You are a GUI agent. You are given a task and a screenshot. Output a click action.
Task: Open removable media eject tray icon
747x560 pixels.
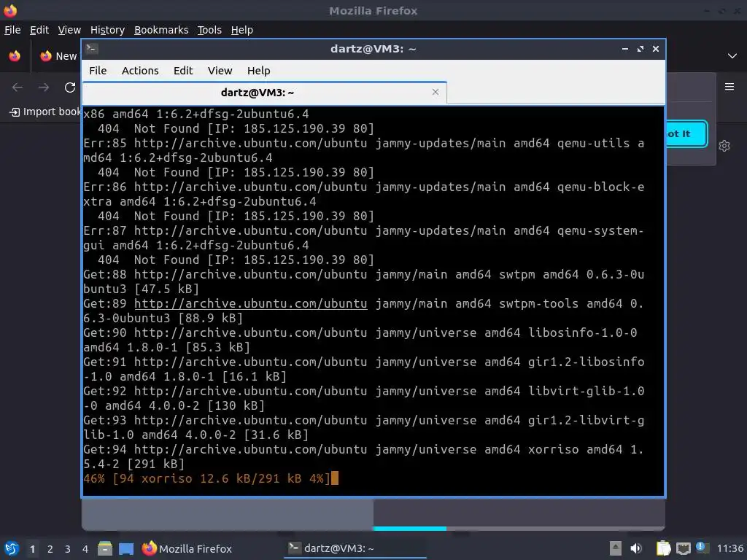[616, 548]
